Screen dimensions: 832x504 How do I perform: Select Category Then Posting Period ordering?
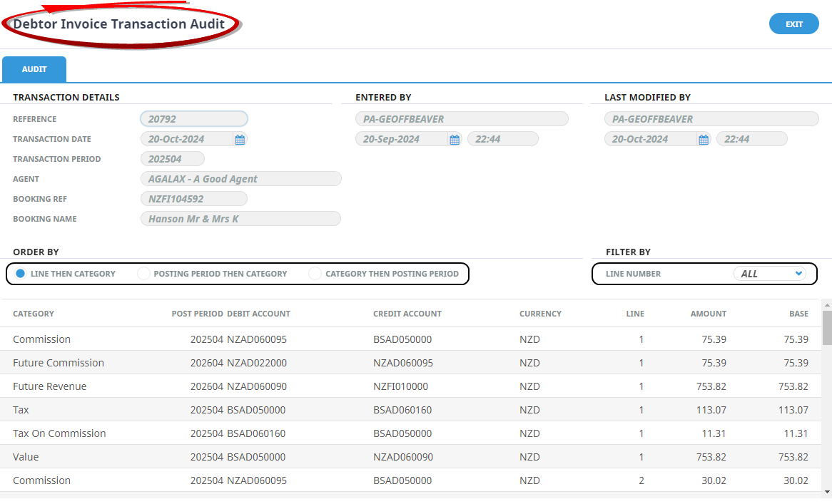tap(315, 274)
